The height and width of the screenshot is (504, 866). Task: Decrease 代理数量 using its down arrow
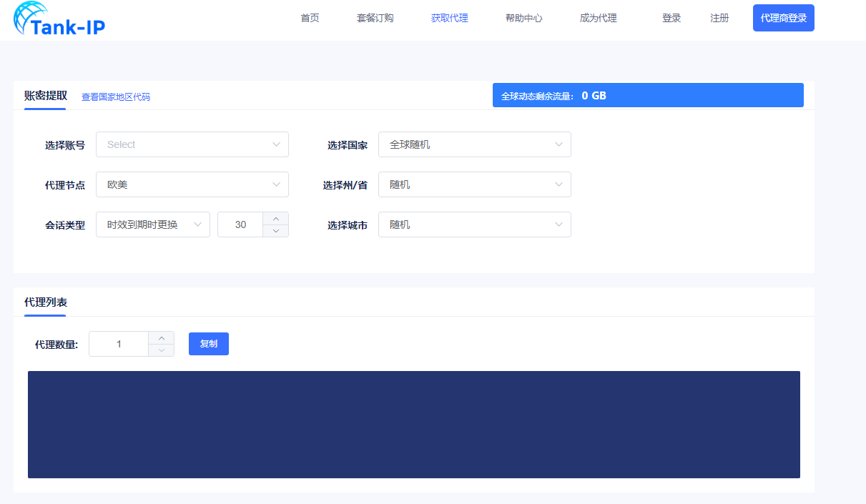[161, 350]
